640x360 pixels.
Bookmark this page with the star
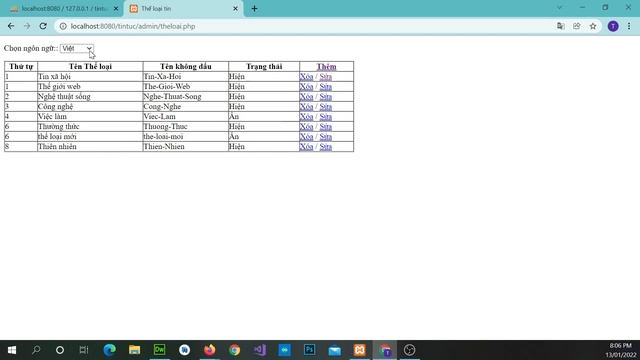pos(593,26)
